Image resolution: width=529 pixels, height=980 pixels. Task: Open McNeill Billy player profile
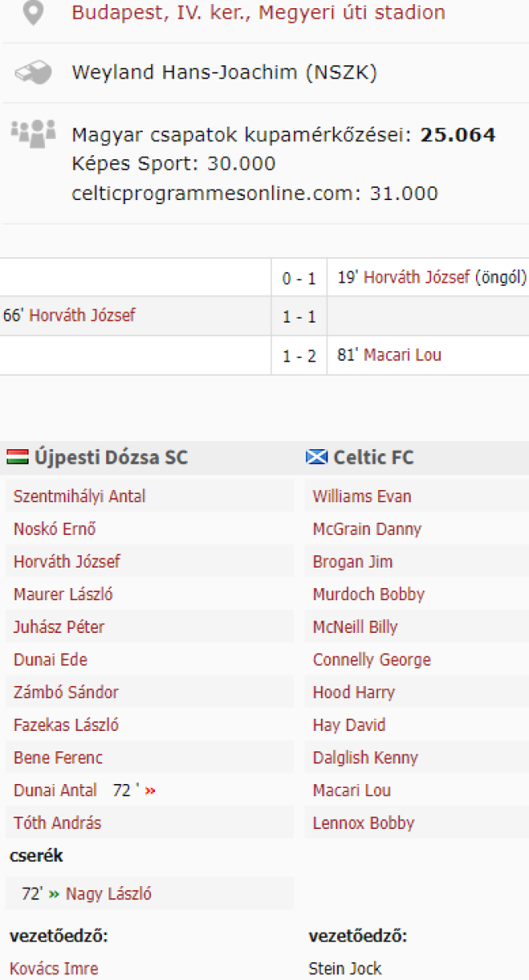[x=355, y=627]
